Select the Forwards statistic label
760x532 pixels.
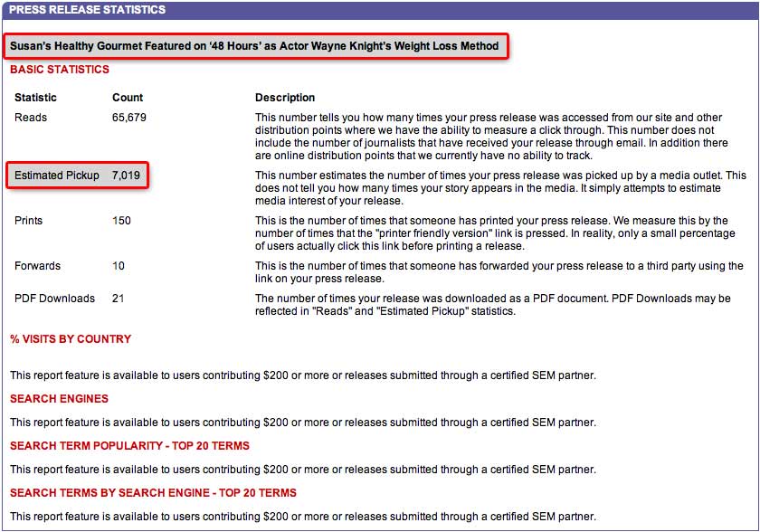tap(37, 265)
